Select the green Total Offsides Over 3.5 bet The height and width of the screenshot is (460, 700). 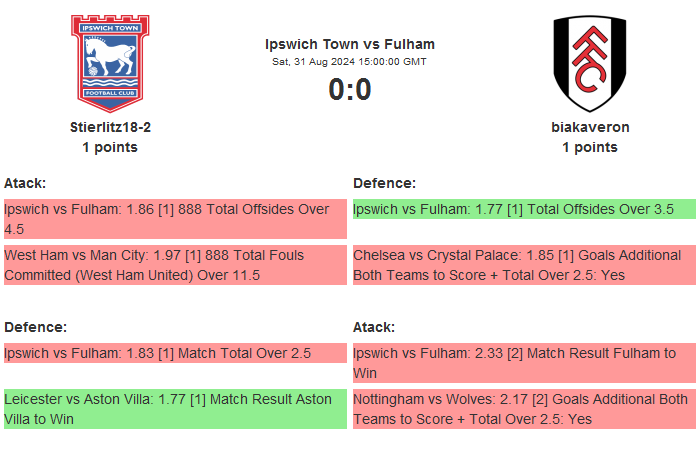(524, 209)
